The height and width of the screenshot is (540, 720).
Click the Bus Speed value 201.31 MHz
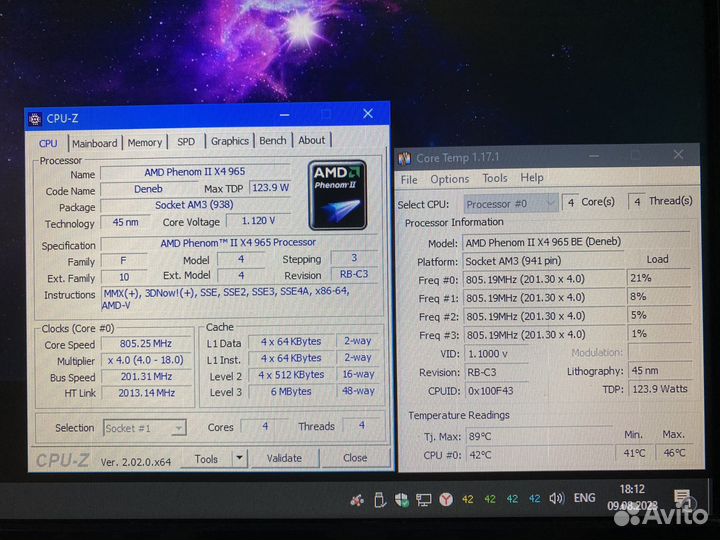[x=146, y=377]
